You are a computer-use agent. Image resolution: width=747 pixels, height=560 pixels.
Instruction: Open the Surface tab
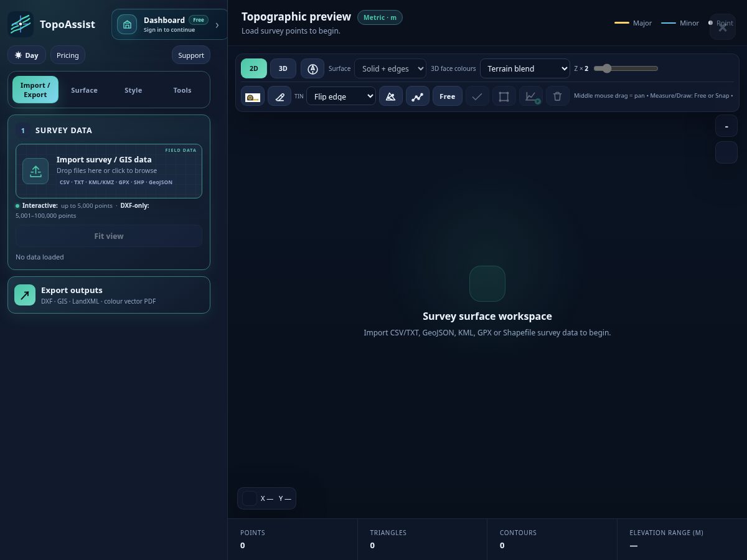[84, 90]
